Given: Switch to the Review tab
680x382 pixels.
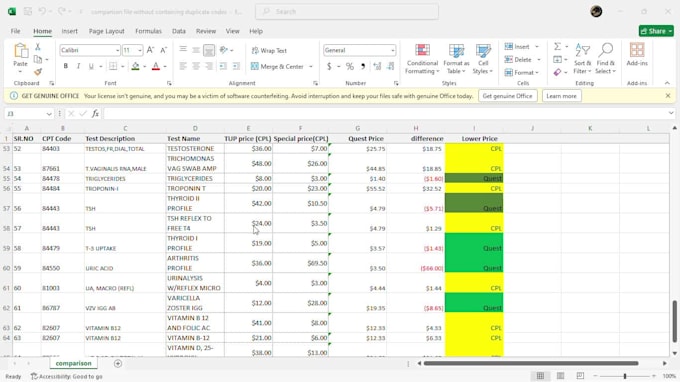Looking at the screenshot, I should point(206,31).
